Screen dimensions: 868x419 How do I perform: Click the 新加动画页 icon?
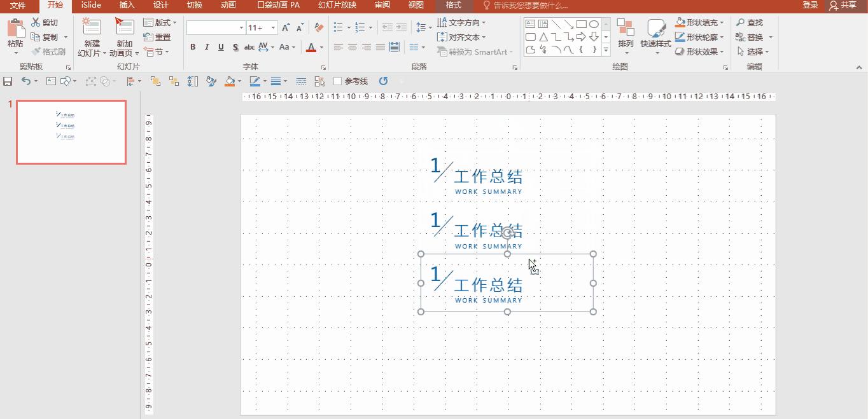coord(124,27)
